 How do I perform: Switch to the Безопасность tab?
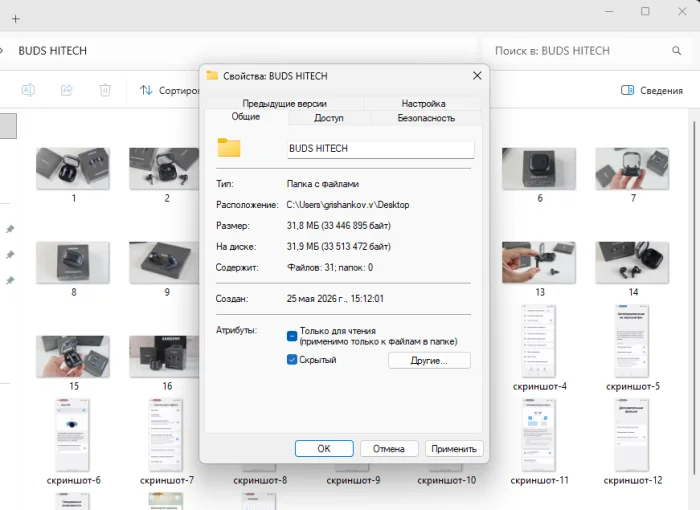click(426, 118)
